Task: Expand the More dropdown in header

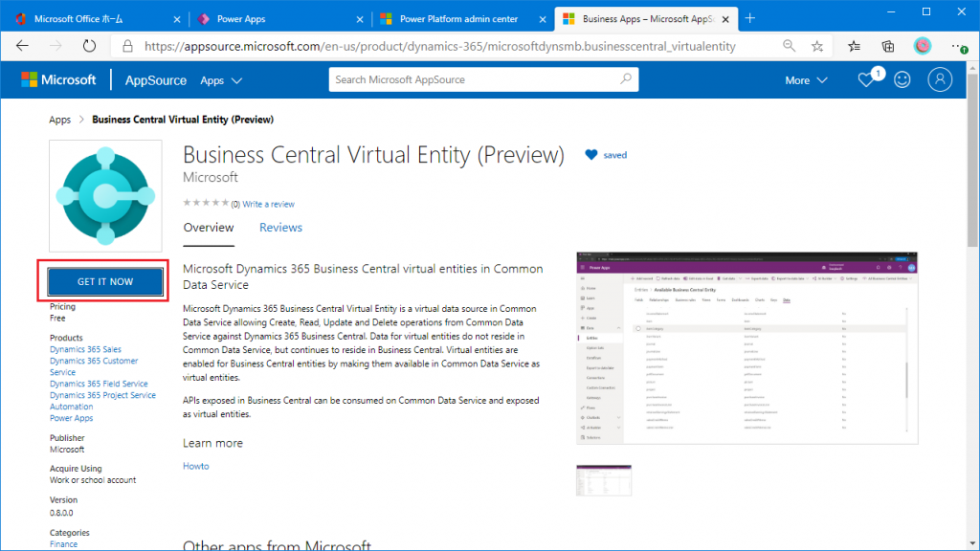Action: tap(806, 80)
